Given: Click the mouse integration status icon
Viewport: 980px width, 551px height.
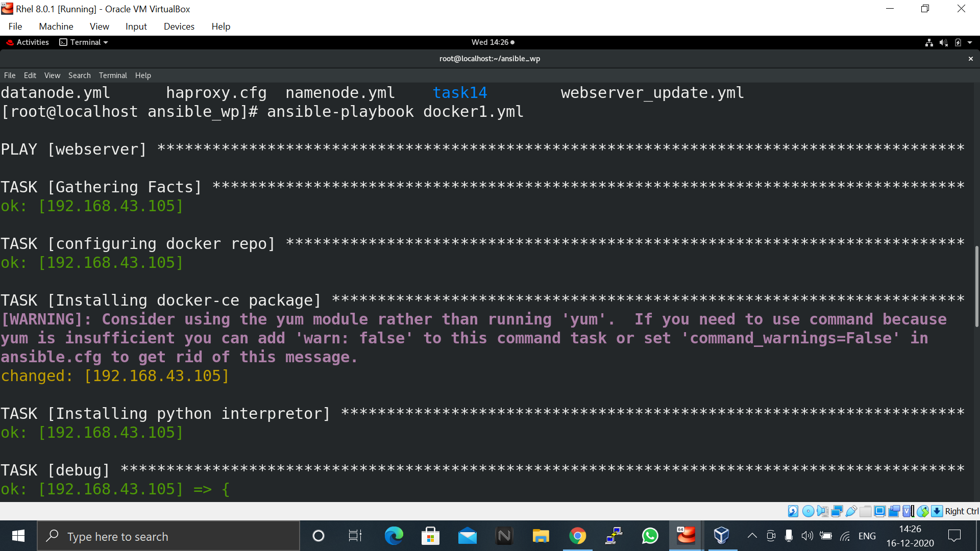Looking at the screenshot, I should click(x=922, y=511).
